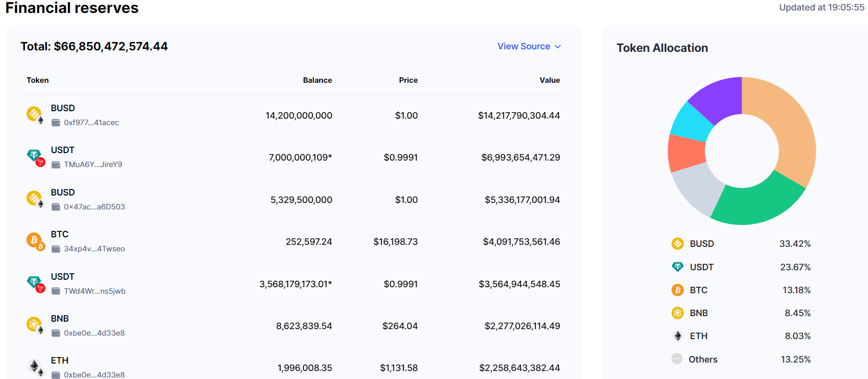Click the BUSD icon in allocation legend
Image resolution: width=868 pixels, height=379 pixels.
677,243
